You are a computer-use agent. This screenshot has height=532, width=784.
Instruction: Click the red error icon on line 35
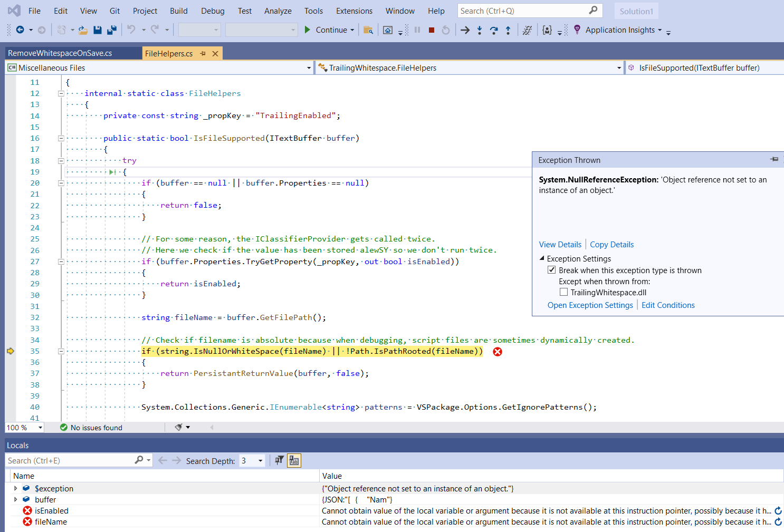tap(498, 352)
